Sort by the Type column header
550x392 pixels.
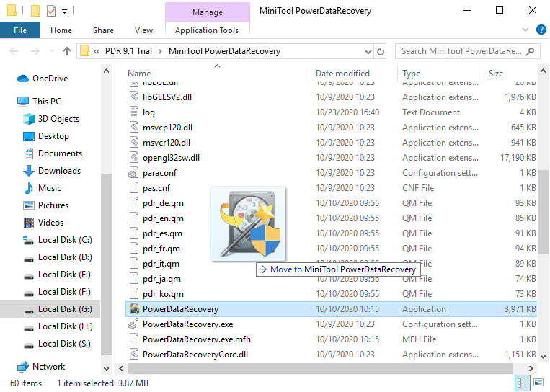412,73
